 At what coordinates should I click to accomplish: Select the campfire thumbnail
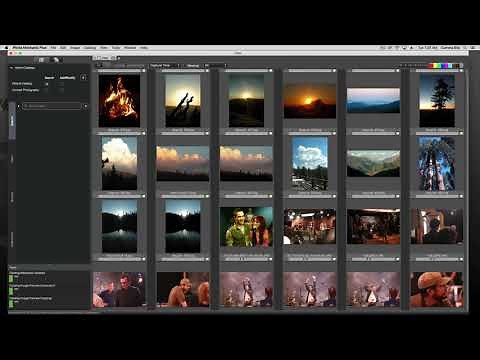(x=119, y=101)
